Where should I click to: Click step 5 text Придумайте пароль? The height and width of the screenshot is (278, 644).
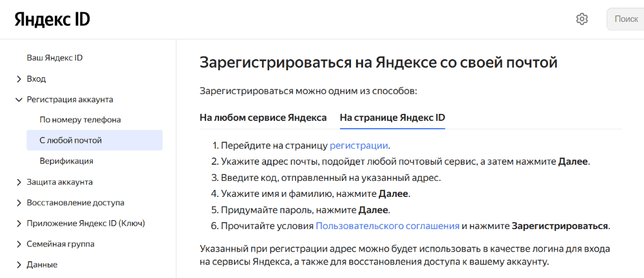tap(305, 210)
